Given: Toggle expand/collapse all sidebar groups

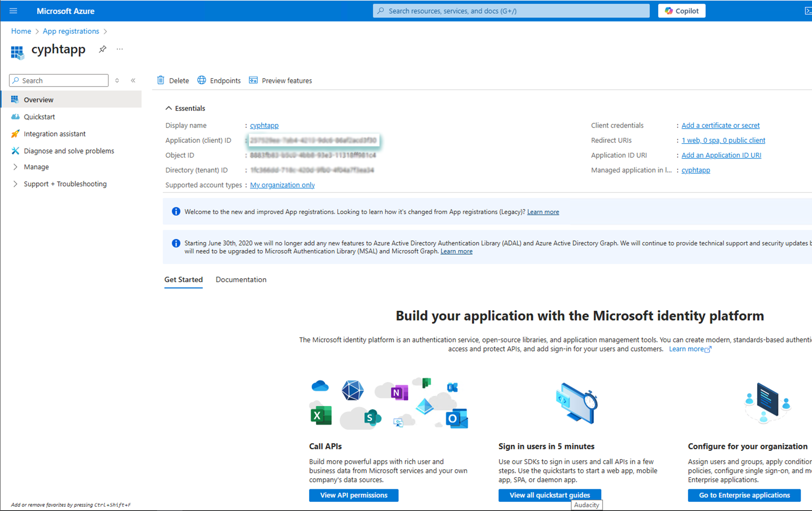Looking at the screenshot, I should coord(117,80).
